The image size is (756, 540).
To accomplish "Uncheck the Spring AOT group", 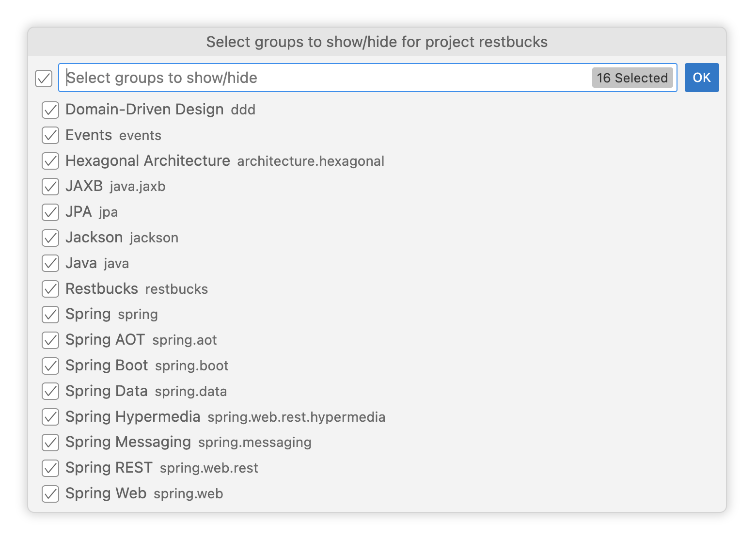I will pos(50,340).
